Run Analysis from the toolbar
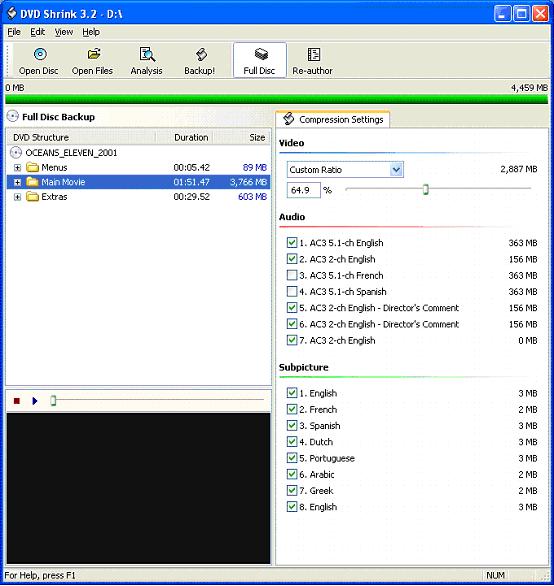The height and width of the screenshot is (586, 554). click(x=147, y=61)
